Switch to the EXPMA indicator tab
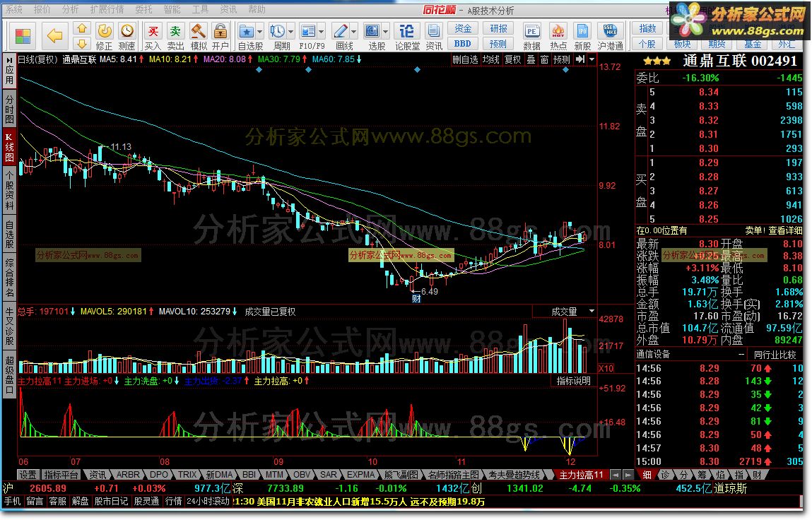Viewport: 812px width, 520px height. [360, 474]
